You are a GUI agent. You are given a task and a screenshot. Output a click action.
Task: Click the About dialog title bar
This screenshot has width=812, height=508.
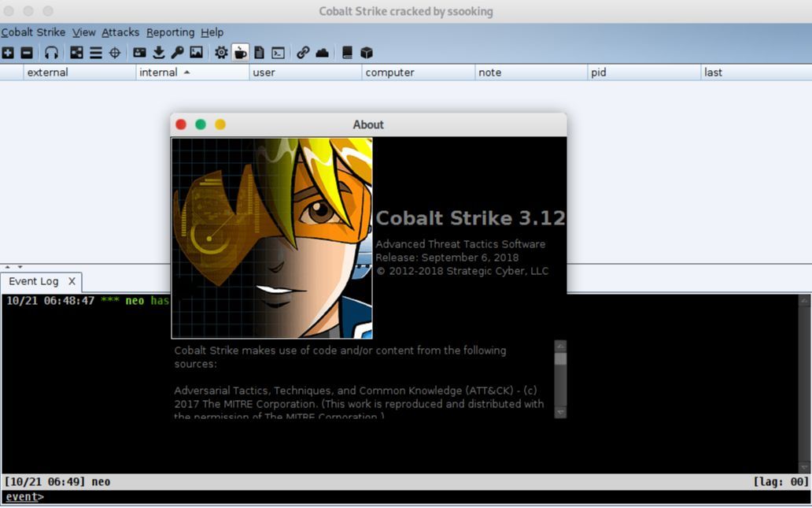coord(369,124)
